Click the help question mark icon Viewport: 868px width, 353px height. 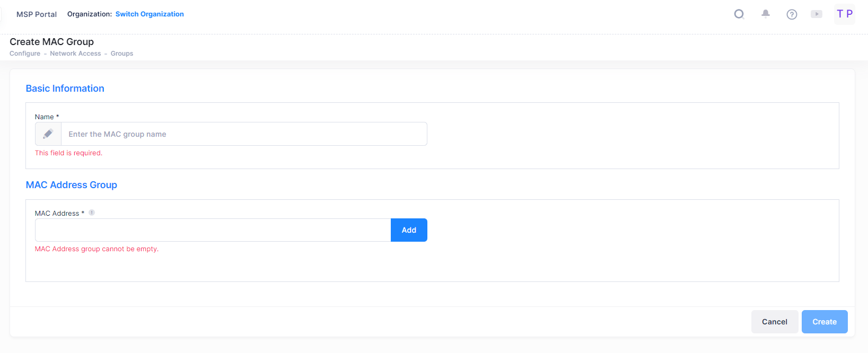point(792,14)
